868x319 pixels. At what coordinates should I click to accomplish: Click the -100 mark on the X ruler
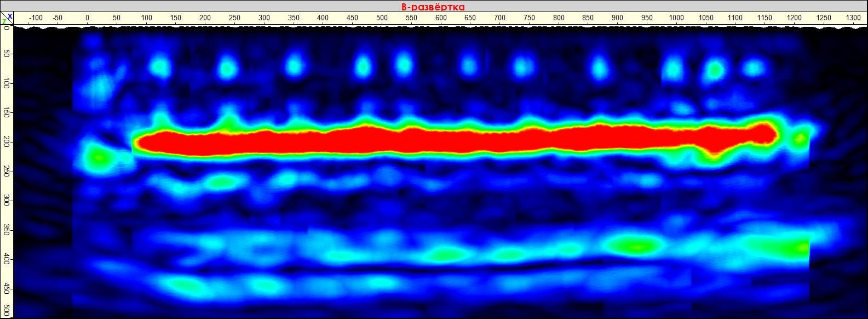35,18
